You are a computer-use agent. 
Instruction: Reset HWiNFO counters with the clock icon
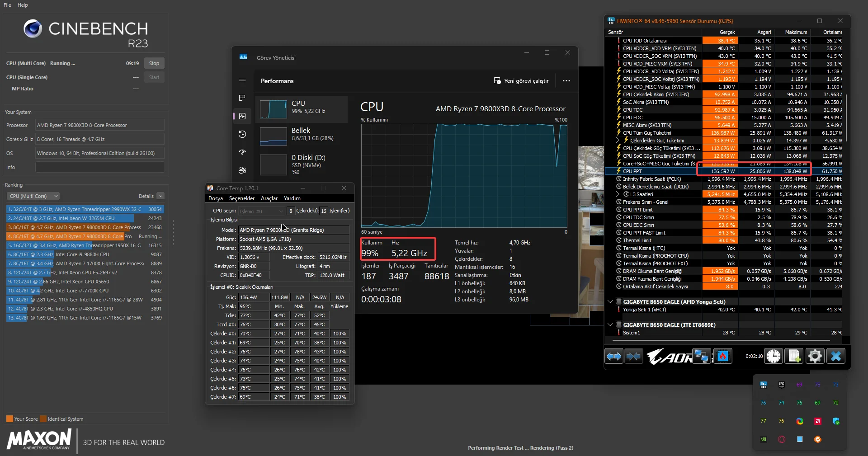tap(774, 357)
